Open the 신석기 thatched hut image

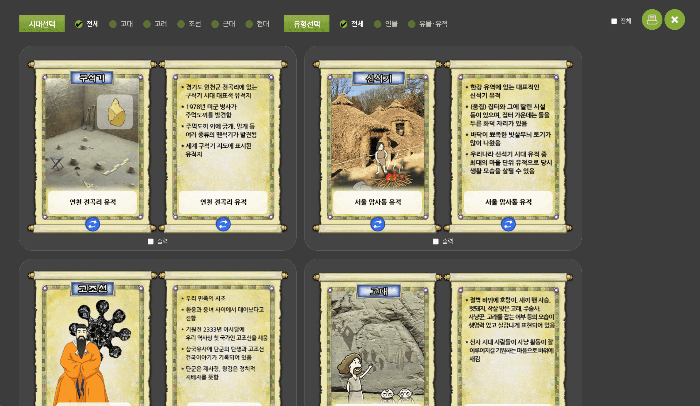point(378,134)
